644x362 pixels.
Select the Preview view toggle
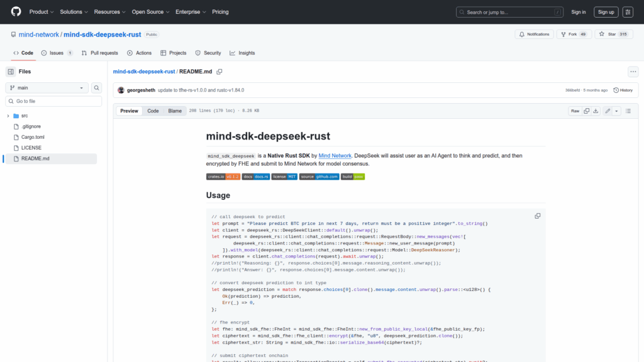tap(129, 111)
